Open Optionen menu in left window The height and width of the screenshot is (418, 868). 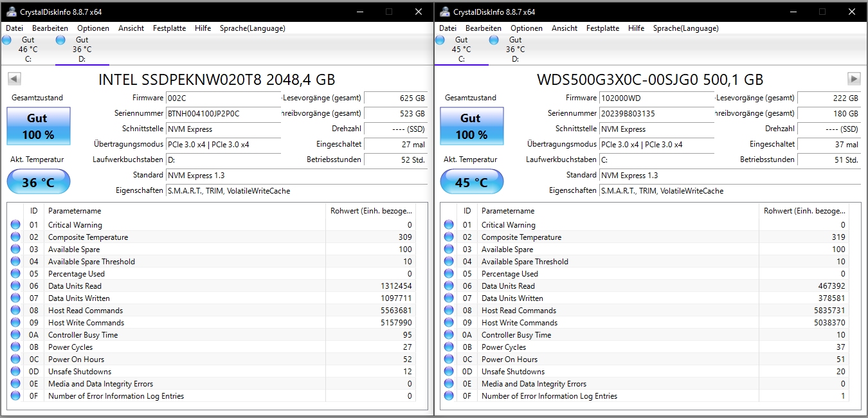[x=93, y=28]
